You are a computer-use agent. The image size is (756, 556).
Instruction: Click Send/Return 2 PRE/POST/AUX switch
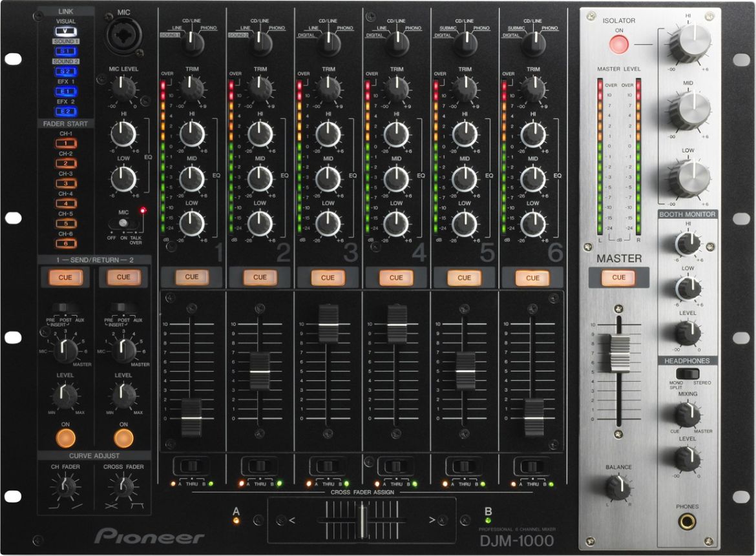click(x=123, y=309)
